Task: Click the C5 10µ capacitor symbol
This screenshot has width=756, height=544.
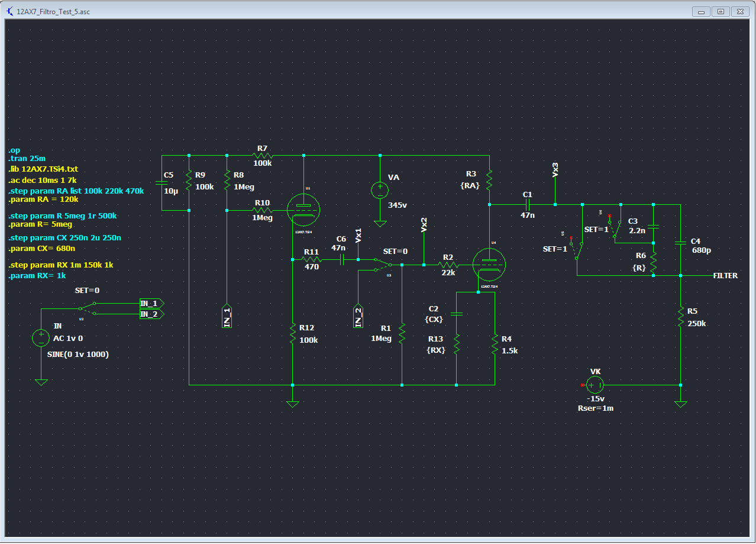Action: tap(161, 183)
